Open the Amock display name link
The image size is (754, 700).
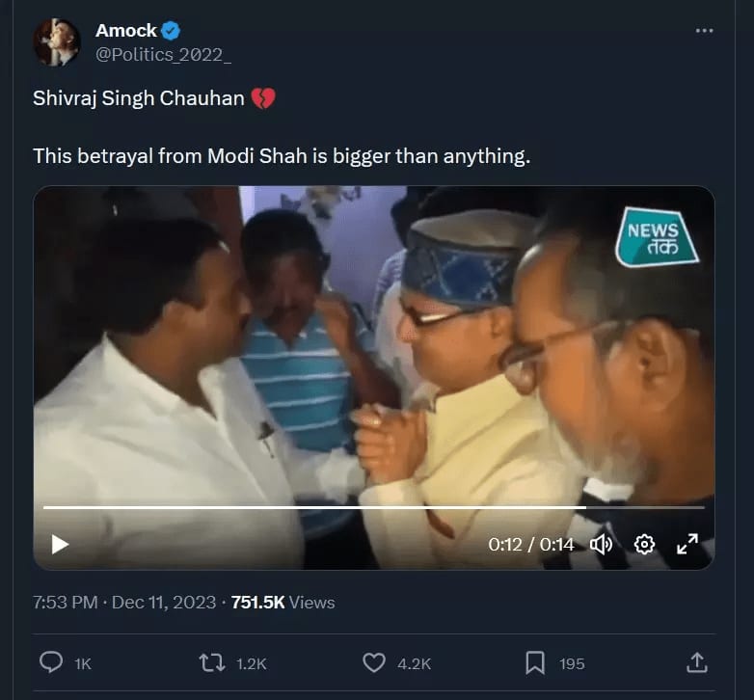[126, 31]
